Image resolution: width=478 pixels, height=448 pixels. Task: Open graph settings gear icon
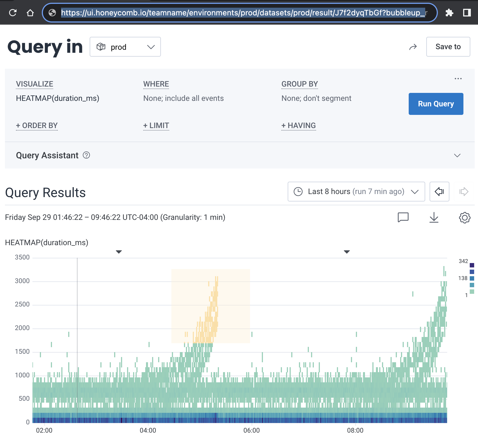(465, 217)
